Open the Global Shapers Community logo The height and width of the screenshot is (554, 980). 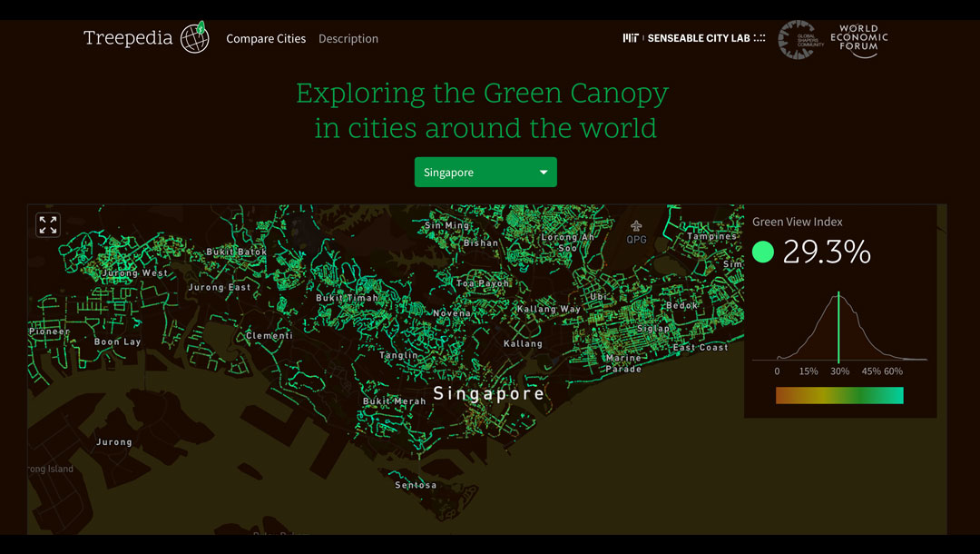(799, 39)
